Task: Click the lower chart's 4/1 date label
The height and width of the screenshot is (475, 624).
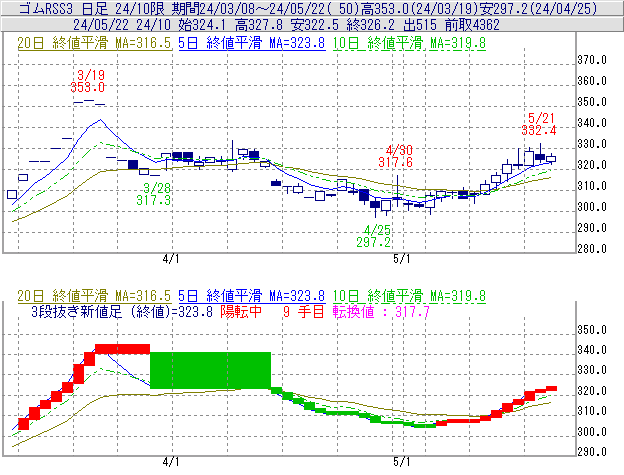Action: [171, 462]
